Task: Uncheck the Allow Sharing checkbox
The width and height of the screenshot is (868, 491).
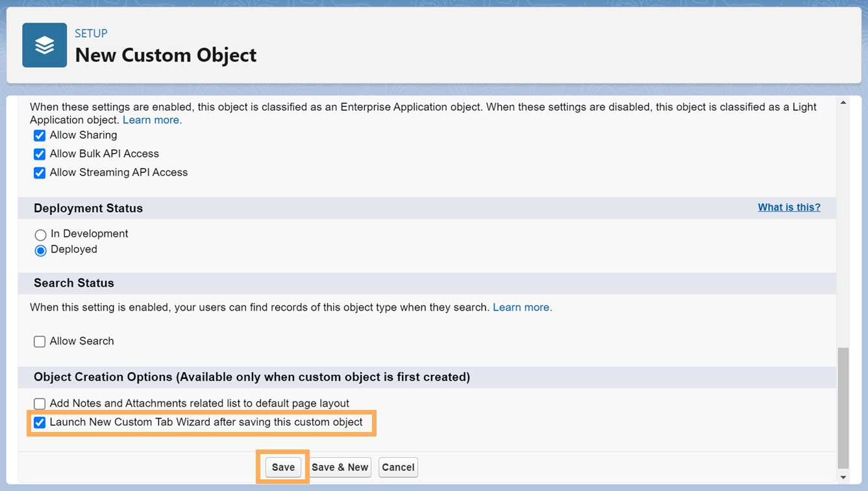Action: click(40, 136)
